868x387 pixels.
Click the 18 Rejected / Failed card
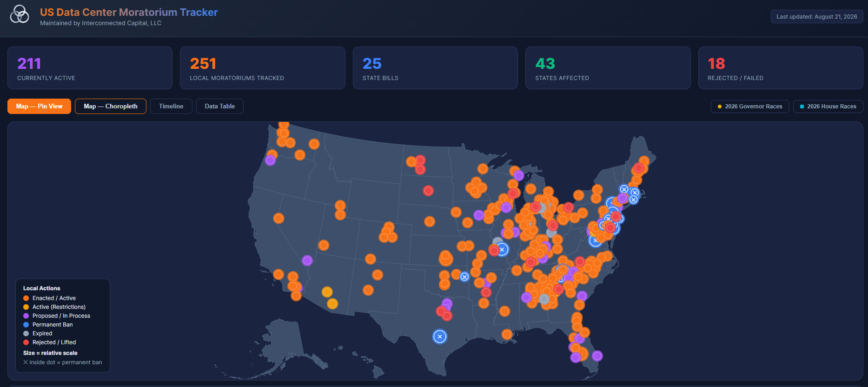pos(781,68)
